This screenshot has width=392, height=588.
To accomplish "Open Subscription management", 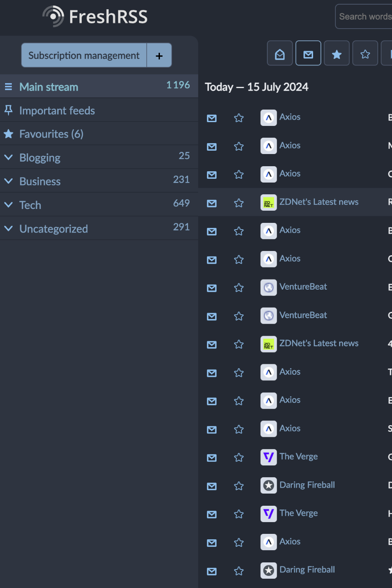I will click(x=84, y=55).
